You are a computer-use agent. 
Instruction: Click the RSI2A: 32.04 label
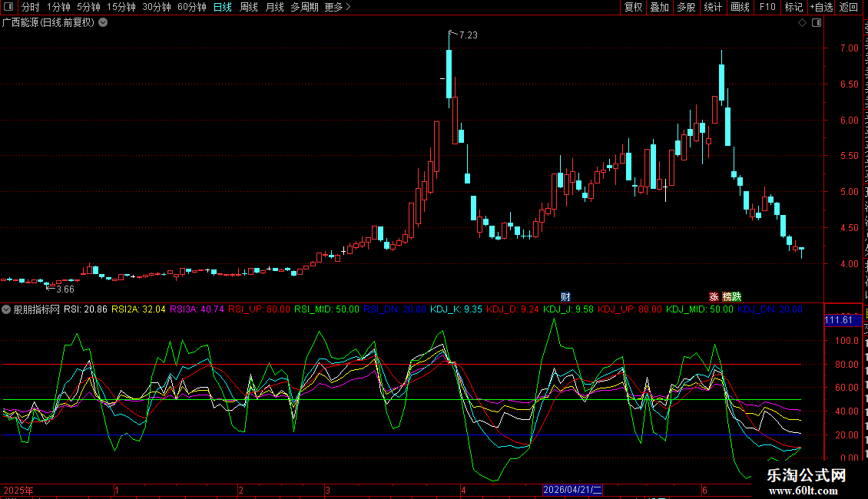pyautogui.click(x=138, y=309)
